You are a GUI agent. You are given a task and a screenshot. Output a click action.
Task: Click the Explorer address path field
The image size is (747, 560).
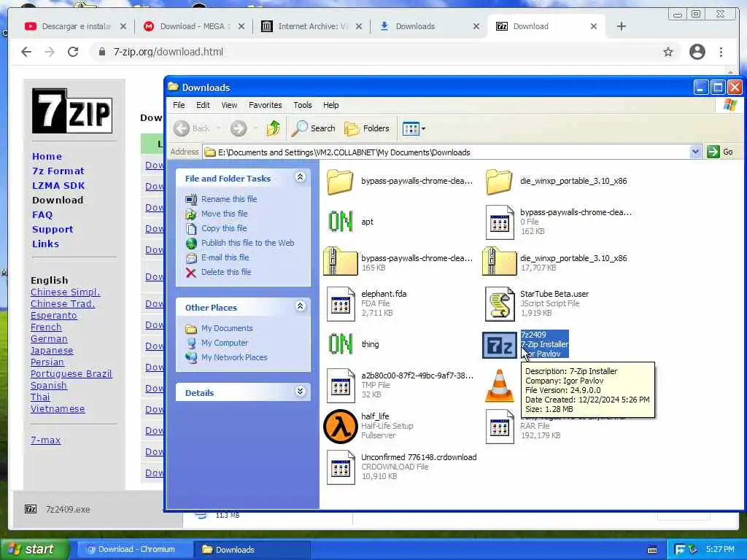click(x=446, y=152)
